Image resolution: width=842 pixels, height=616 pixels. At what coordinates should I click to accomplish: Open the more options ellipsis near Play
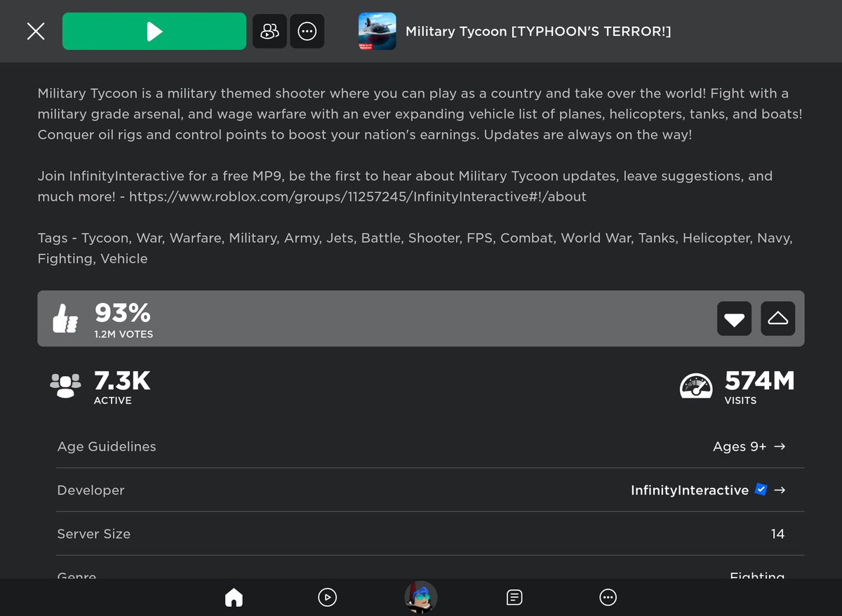[x=307, y=31]
